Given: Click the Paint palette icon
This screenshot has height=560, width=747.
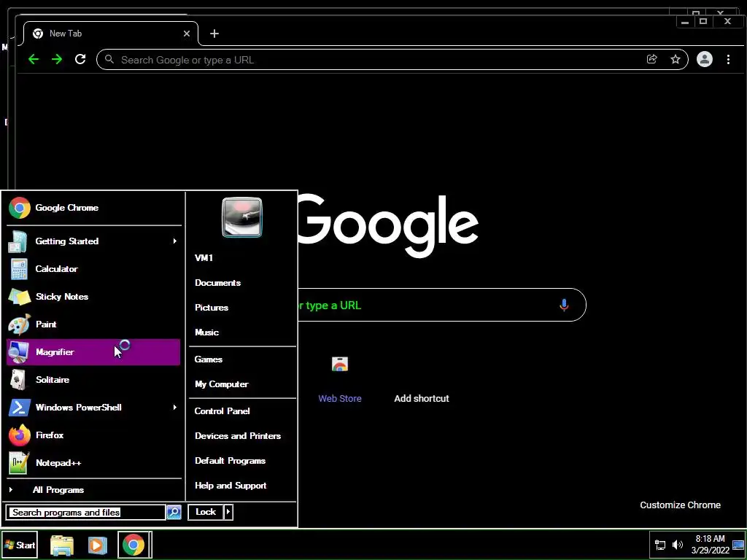Looking at the screenshot, I should (20, 324).
